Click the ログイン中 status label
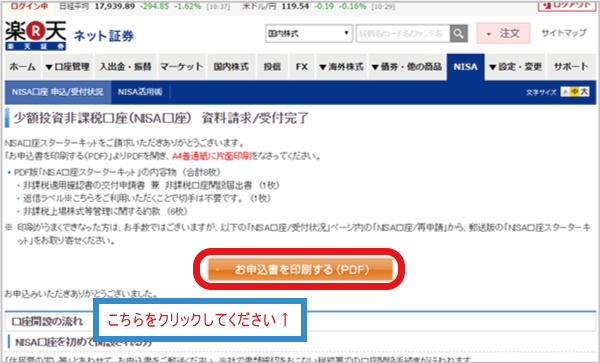Image resolution: width=600 pixels, height=363 pixels. pos(29,6)
